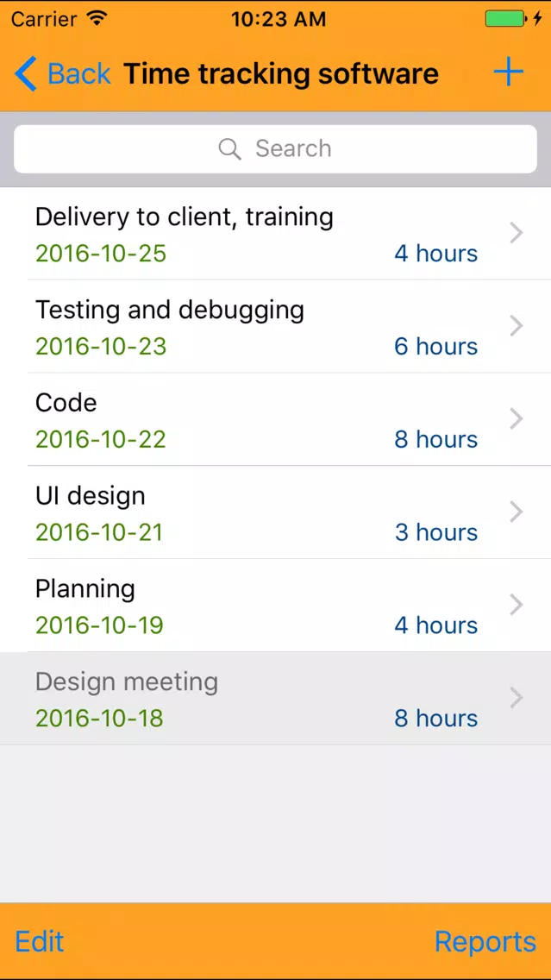Tap the plus icon to add entry

coord(508,73)
